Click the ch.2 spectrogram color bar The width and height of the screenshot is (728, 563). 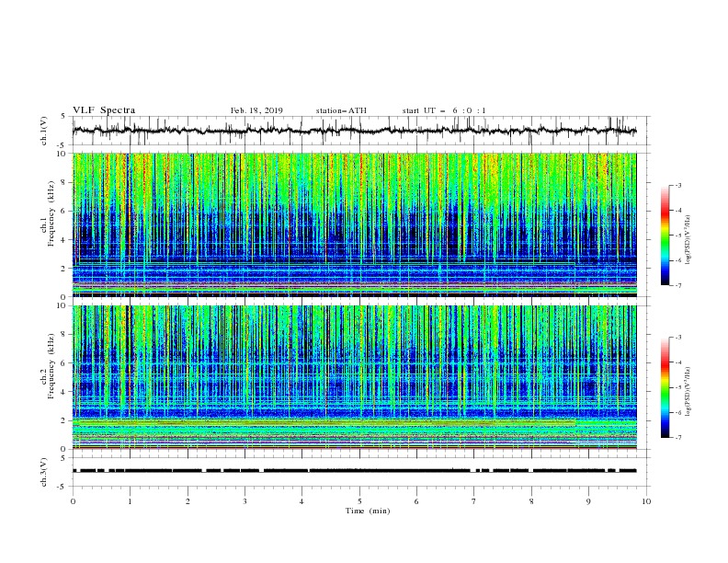(x=665, y=387)
